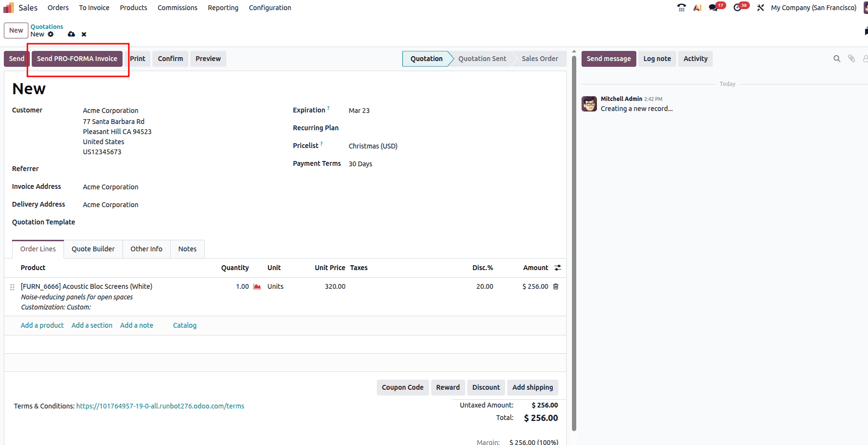868x445 pixels.
Task: Click the Product column header
Action: (33, 268)
